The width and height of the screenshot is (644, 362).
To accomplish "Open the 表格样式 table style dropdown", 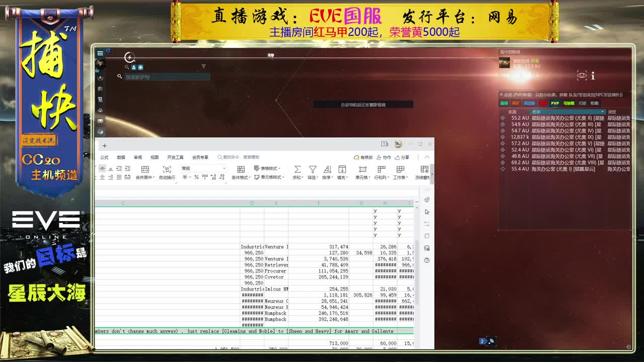I will 267,168.
